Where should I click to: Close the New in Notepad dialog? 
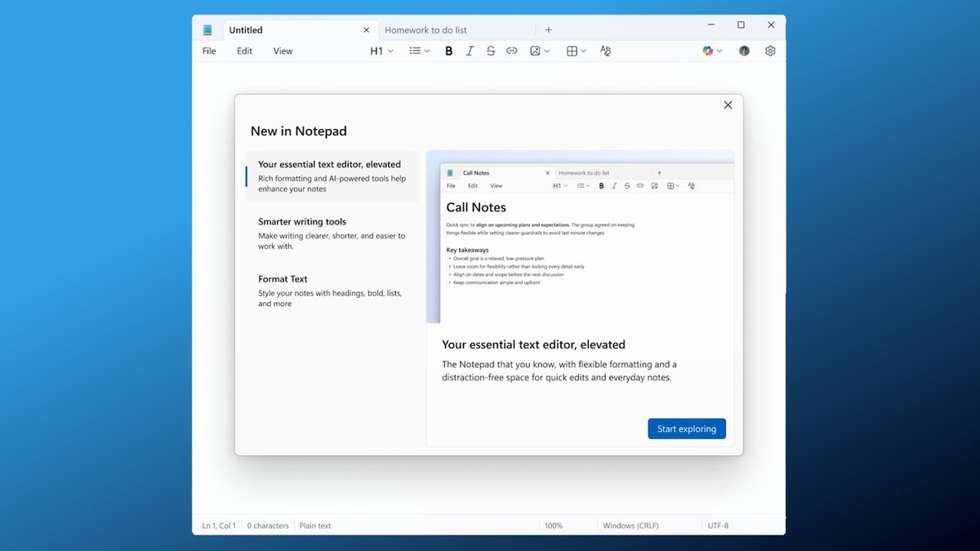pos(728,104)
